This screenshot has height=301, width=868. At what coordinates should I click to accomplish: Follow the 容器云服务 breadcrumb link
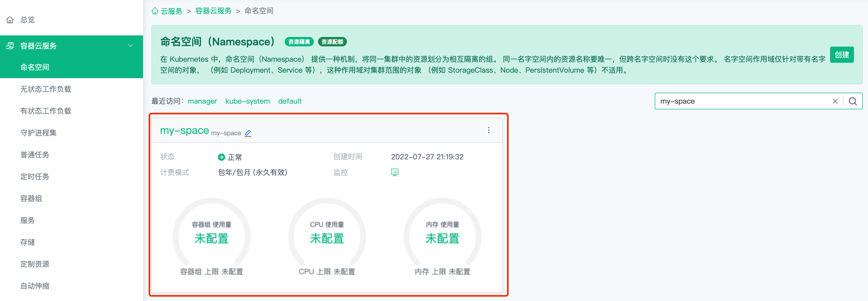[x=213, y=11]
